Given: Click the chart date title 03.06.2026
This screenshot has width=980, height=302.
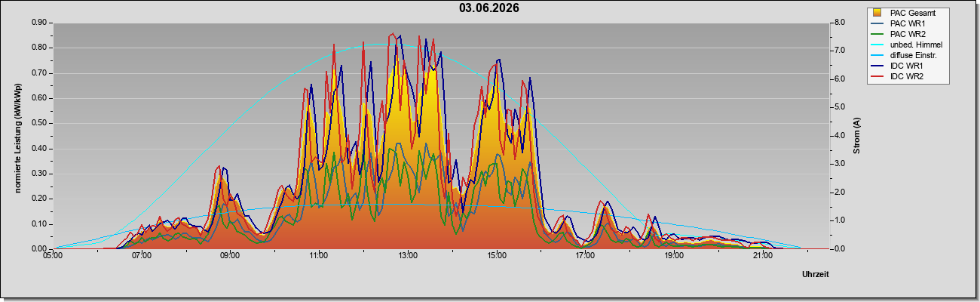Looking at the screenshot, I should [489, 8].
